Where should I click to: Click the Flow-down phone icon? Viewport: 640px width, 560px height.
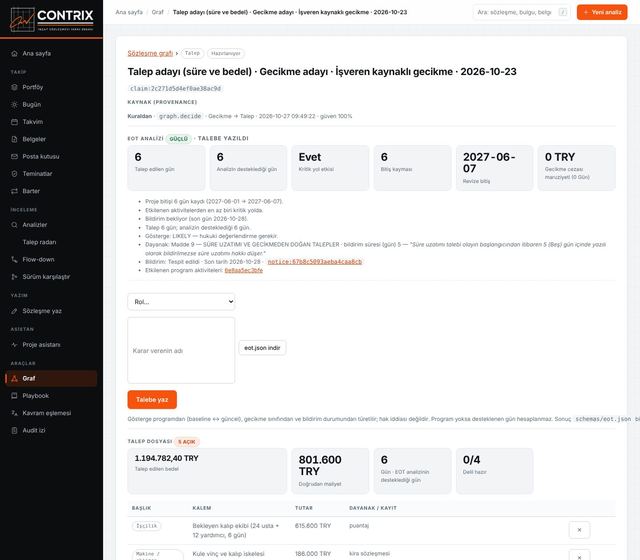[14, 259]
